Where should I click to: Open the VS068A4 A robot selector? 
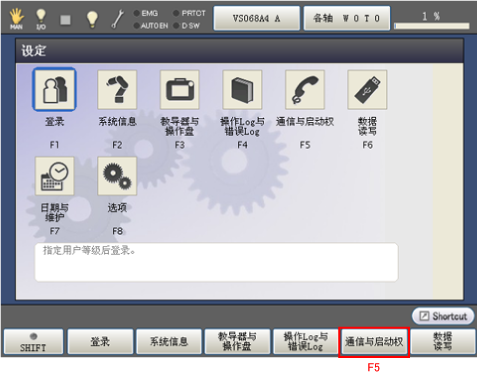click(x=256, y=18)
